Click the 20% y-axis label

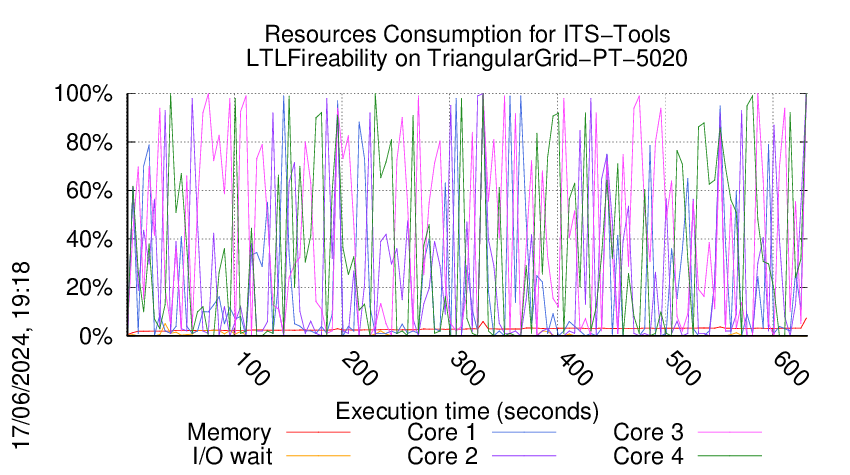pos(89,287)
